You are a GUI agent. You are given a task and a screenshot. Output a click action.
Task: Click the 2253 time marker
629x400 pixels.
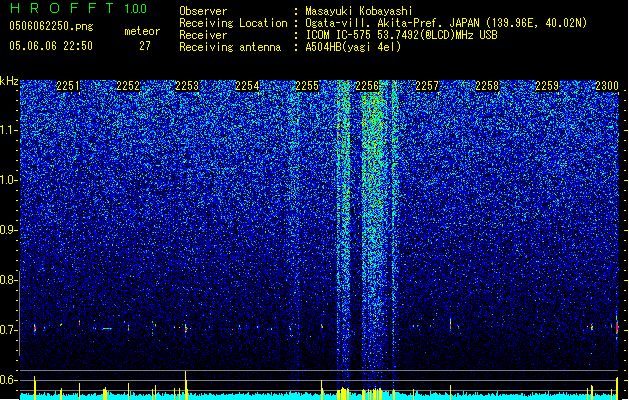click(x=187, y=86)
